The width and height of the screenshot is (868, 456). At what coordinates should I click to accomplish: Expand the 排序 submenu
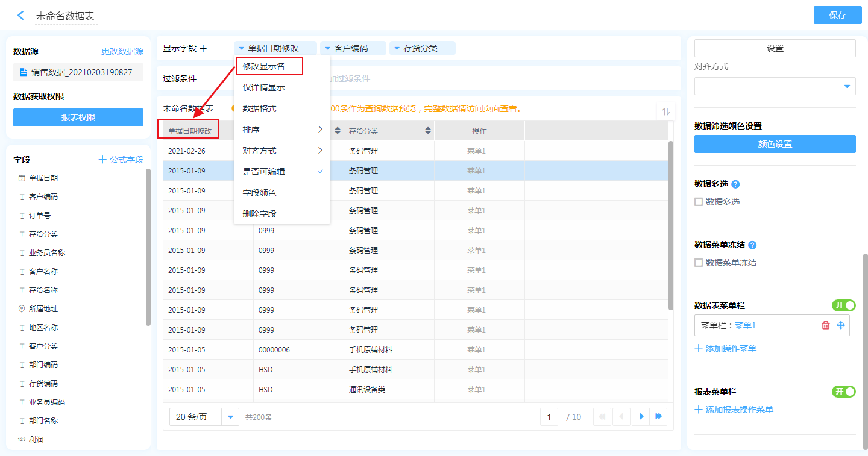tap(281, 130)
